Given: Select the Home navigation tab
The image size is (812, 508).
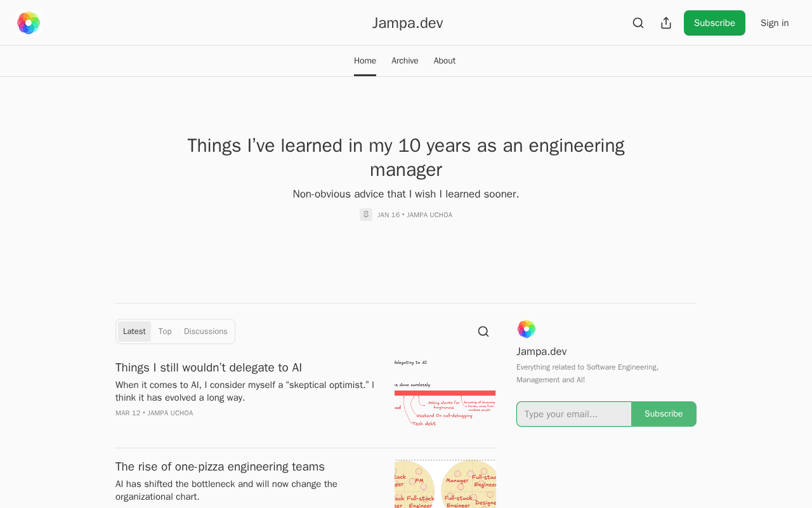Looking at the screenshot, I should 365,61.
